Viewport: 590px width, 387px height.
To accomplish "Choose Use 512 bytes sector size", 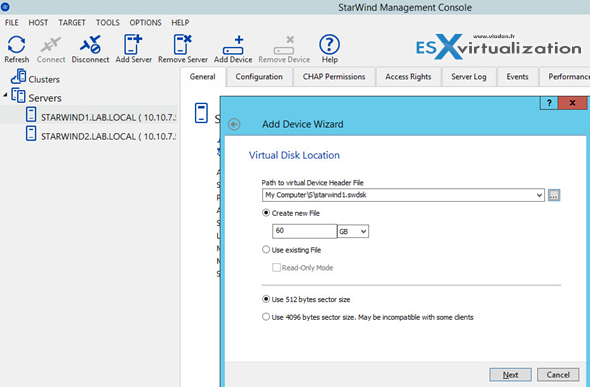I will 266,299.
